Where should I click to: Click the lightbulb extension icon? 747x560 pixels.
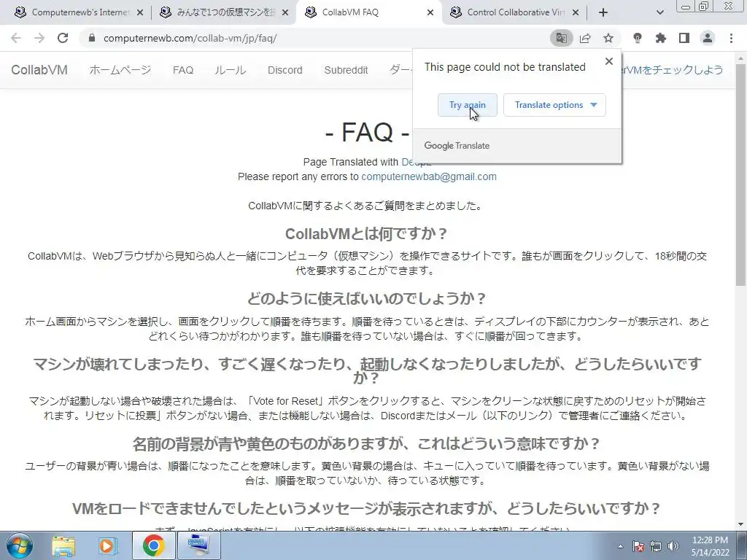638,38
